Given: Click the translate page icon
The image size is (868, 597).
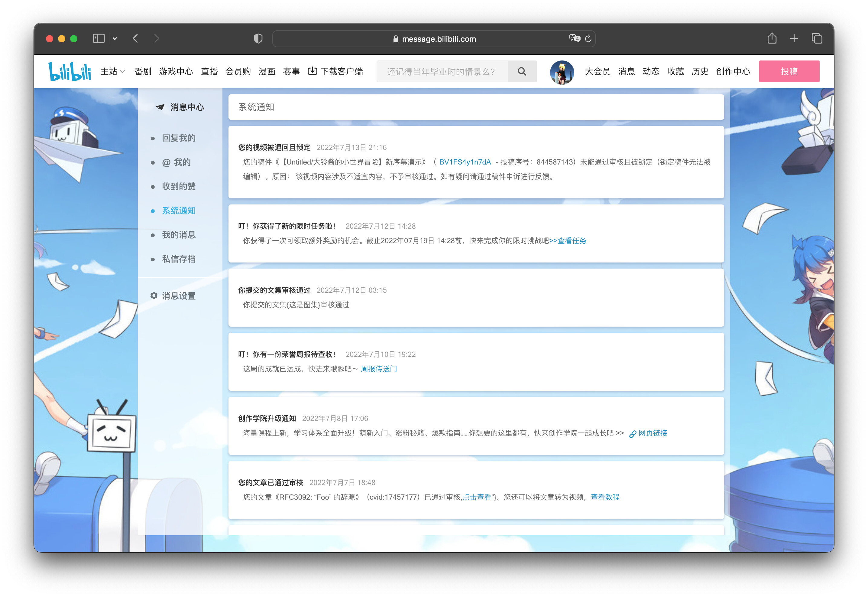Looking at the screenshot, I should (x=574, y=38).
